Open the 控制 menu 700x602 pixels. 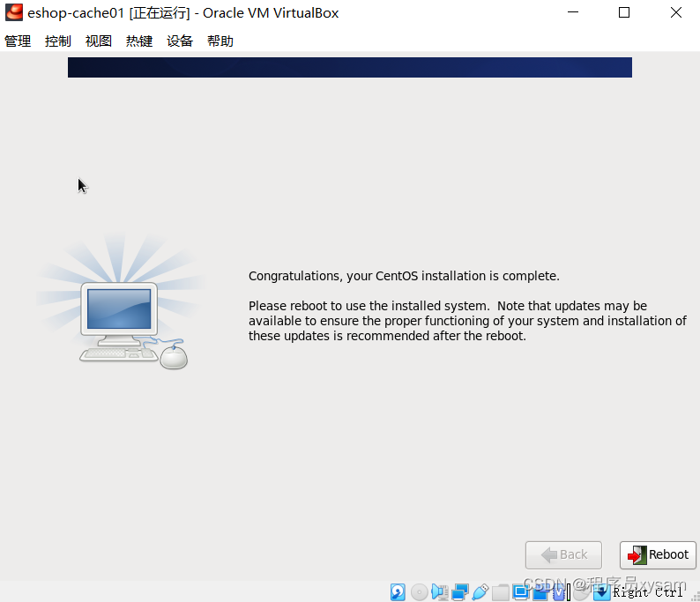pos(58,41)
